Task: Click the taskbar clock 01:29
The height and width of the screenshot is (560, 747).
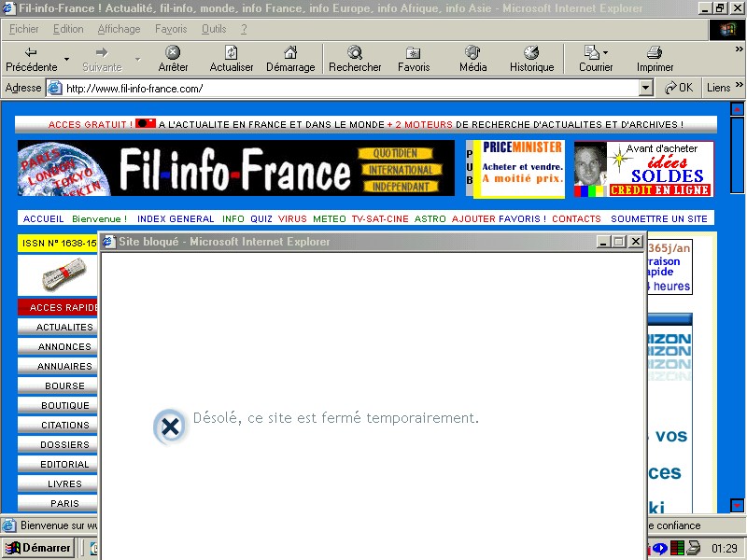Action: (x=725, y=549)
